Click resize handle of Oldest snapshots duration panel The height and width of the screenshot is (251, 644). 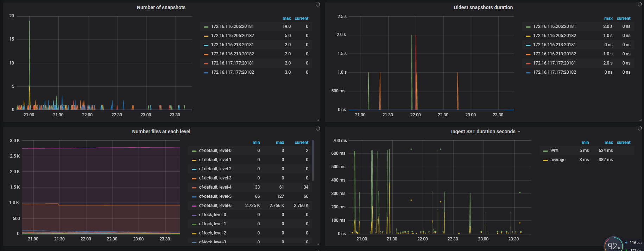pos(640,120)
